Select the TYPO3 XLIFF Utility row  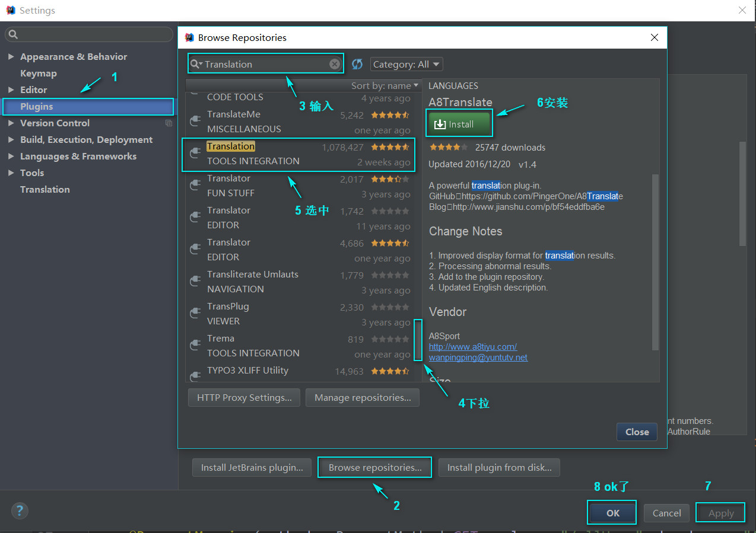pyautogui.click(x=300, y=372)
